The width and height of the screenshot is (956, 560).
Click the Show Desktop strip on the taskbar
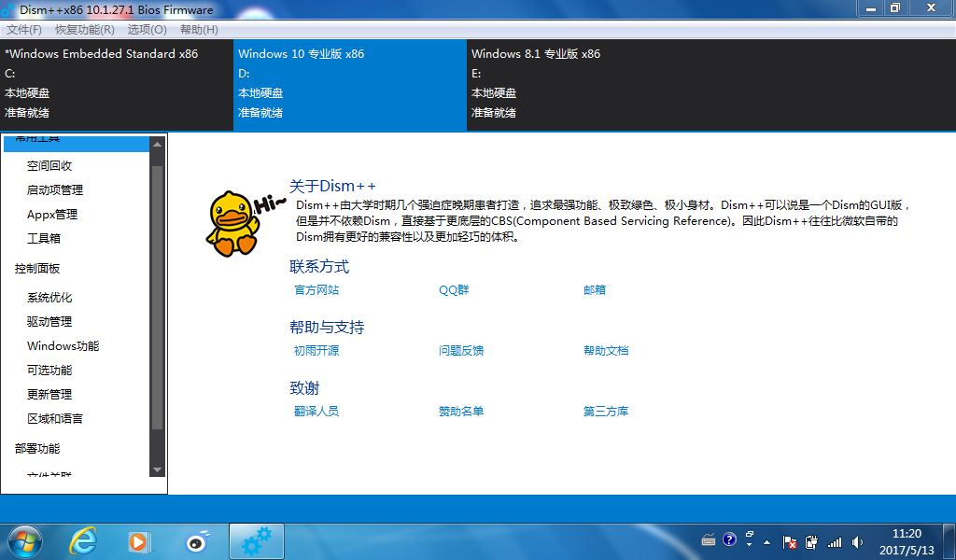pos(951,541)
